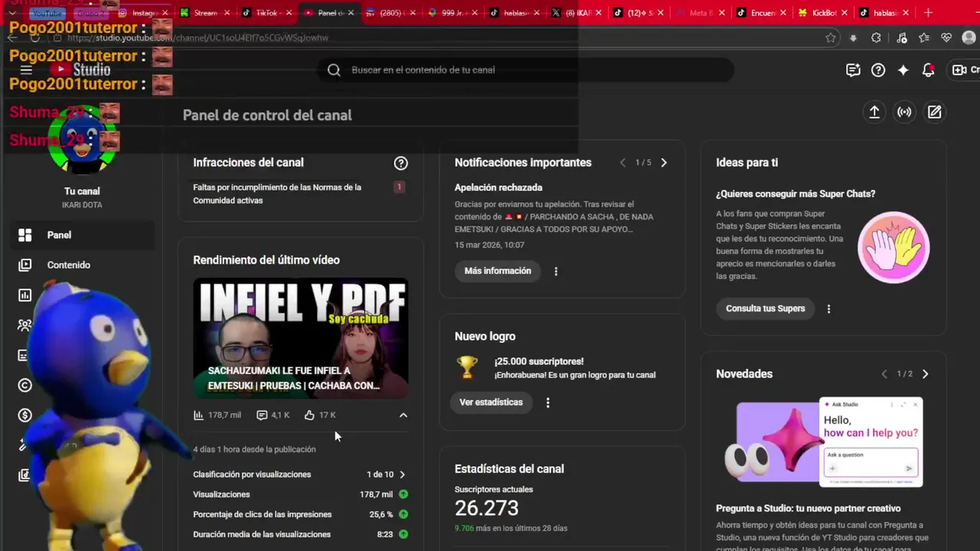Open the browser downloads icon
980x551 pixels.
[x=853, y=37]
